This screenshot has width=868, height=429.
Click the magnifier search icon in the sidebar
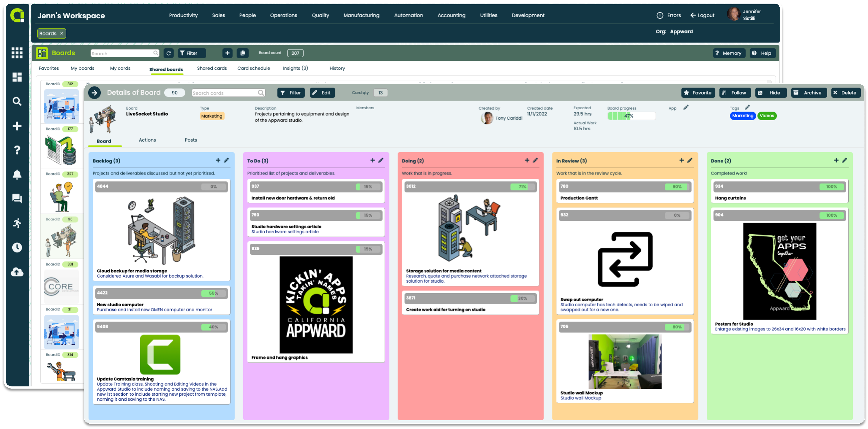17,101
